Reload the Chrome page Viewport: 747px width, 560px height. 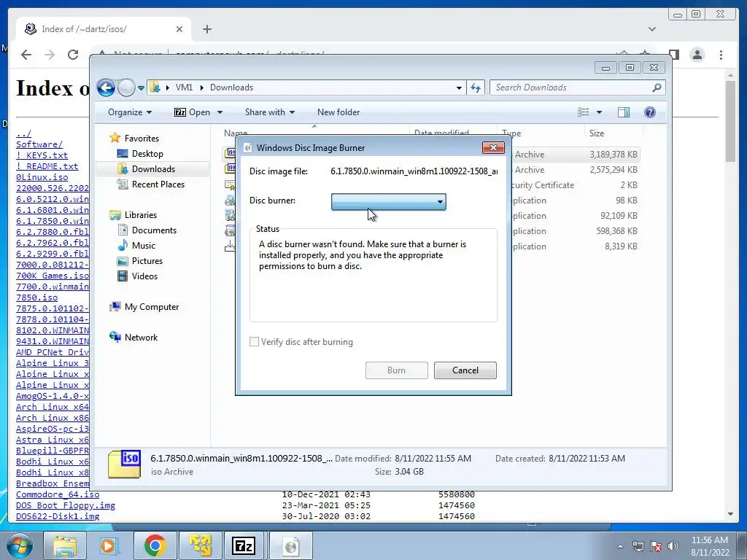click(73, 55)
